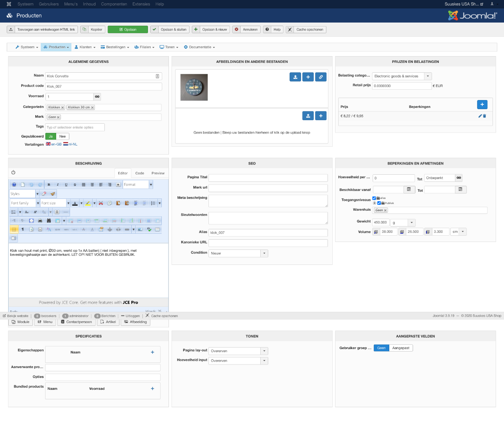Click the cleanup code broom icon

(53, 194)
